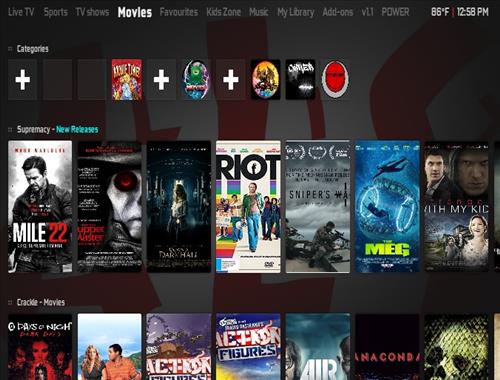
Task: Click the first plus category tile
Action: [22, 80]
